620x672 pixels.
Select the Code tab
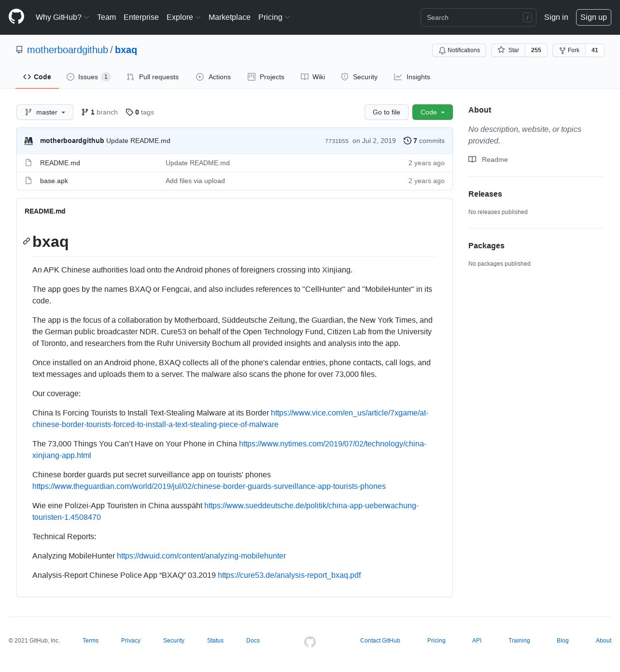pyautogui.click(x=37, y=77)
